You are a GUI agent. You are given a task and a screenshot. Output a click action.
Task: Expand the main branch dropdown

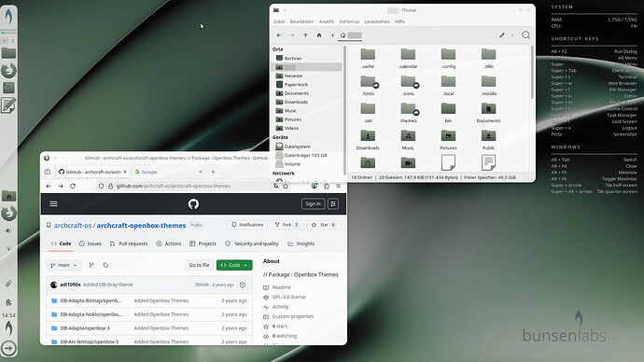63,265
